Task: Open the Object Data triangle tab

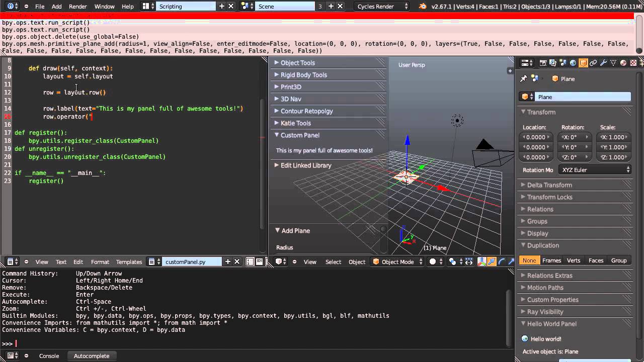Action: pos(613,63)
